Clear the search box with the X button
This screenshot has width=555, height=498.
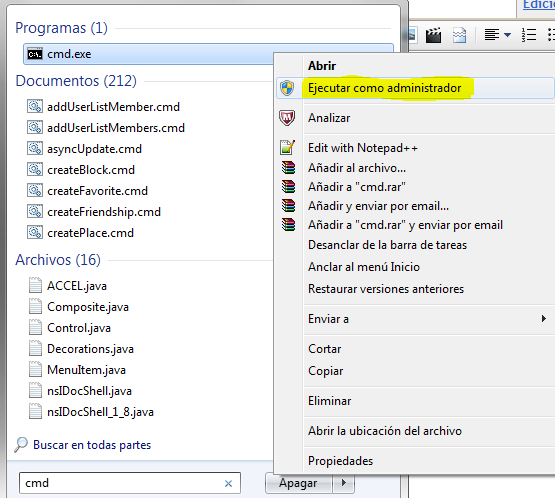coord(228,483)
